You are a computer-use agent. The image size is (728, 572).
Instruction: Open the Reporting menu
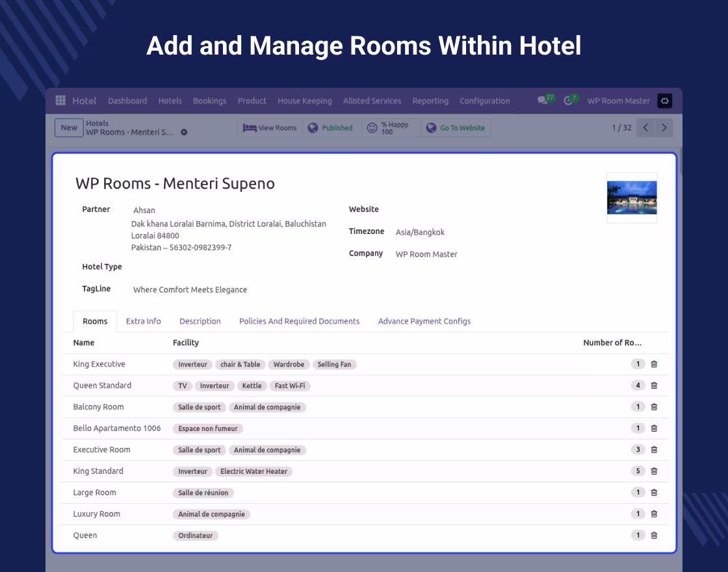(x=430, y=101)
